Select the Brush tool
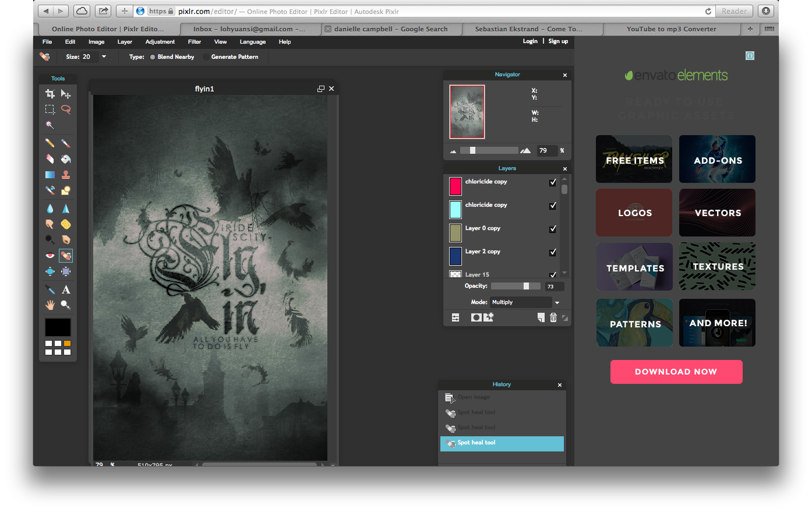This screenshot has width=812, height=512. click(66, 143)
